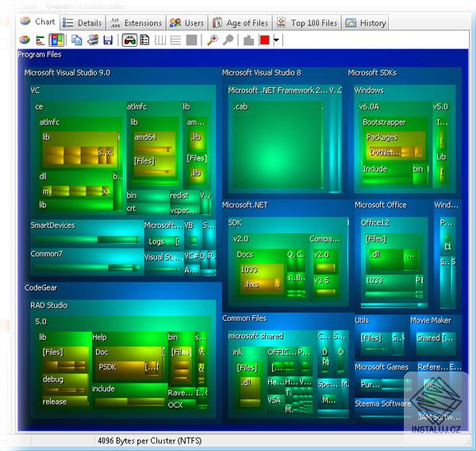Zoom out with magnifier minus icon

click(x=228, y=40)
